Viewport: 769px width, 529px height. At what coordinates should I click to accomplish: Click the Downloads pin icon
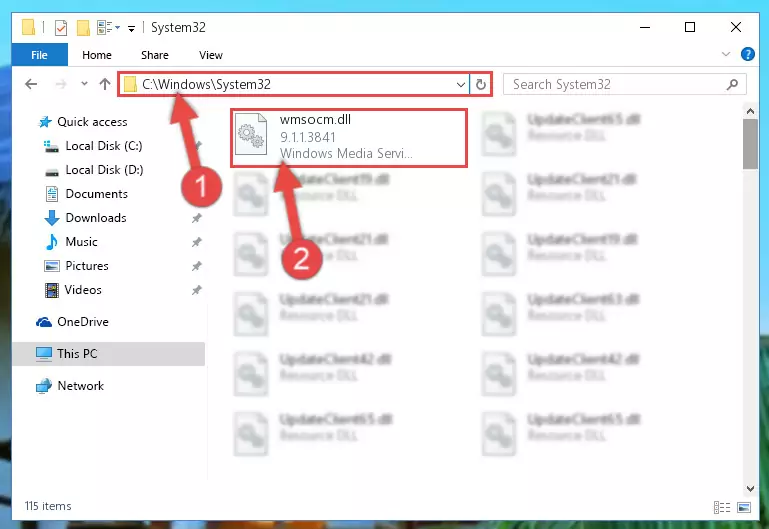[x=197, y=218]
